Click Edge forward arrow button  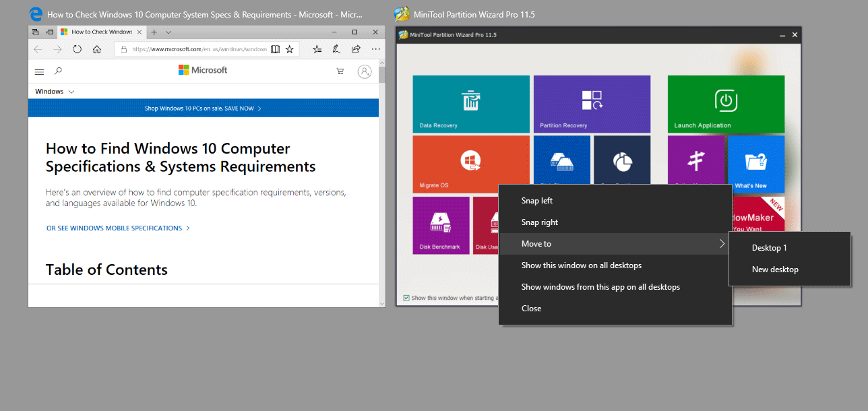click(58, 49)
